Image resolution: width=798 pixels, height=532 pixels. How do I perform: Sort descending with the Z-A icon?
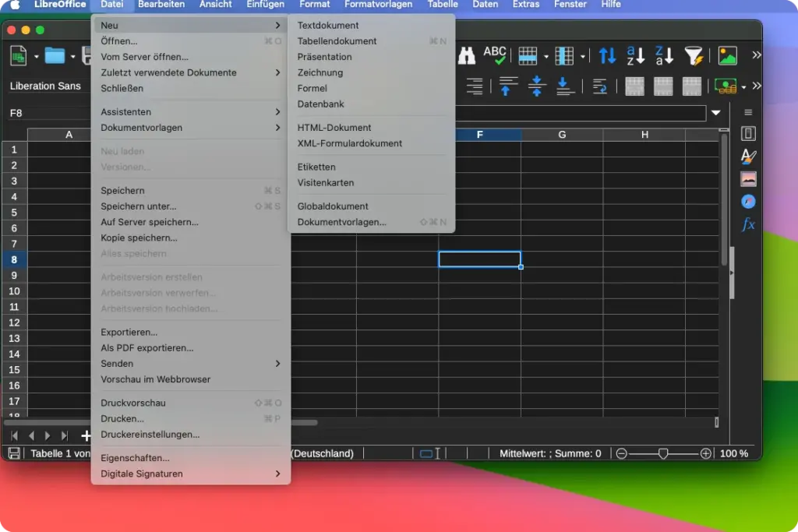tap(664, 55)
